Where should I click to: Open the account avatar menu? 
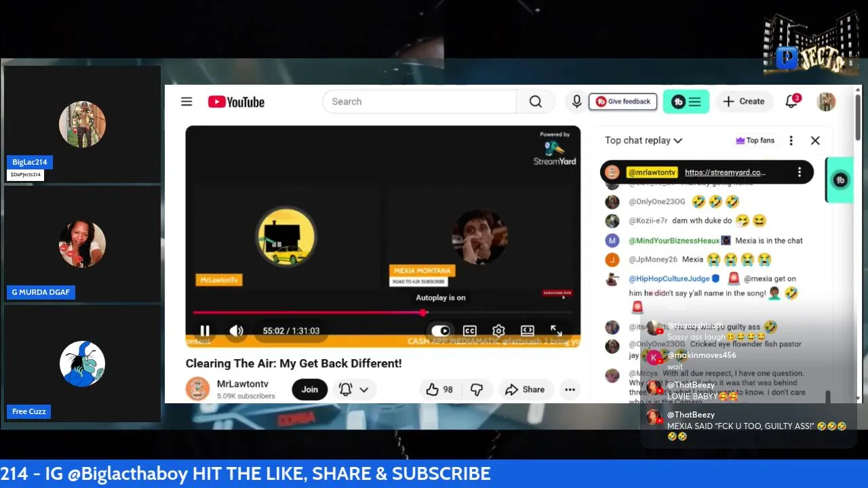826,102
